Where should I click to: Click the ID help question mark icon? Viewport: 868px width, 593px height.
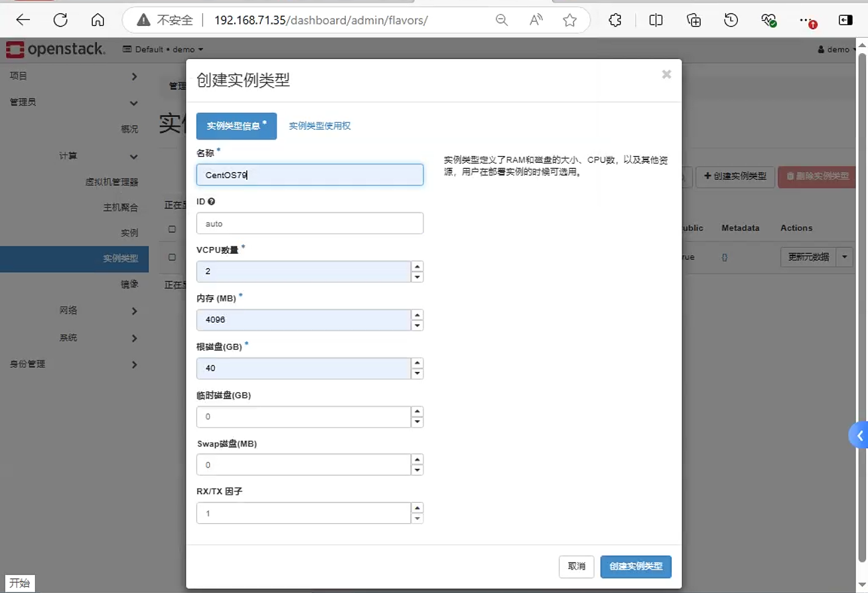pos(211,201)
